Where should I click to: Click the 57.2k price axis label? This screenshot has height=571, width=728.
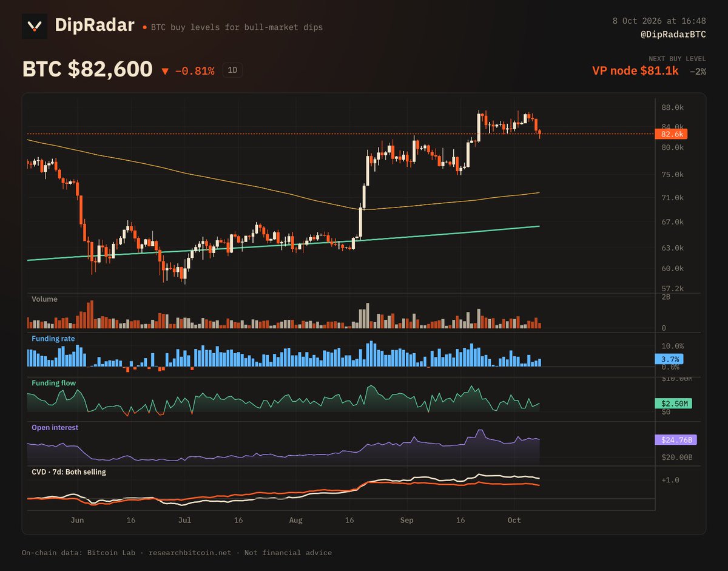coord(672,289)
